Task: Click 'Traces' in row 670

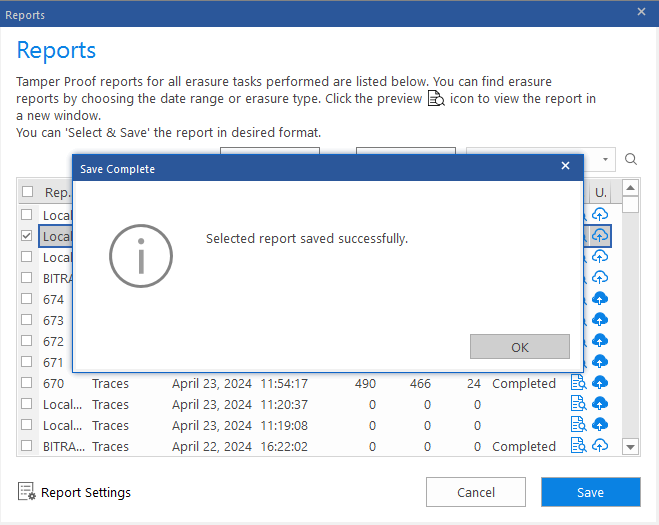Action: pyautogui.click(x=111, y=383)
